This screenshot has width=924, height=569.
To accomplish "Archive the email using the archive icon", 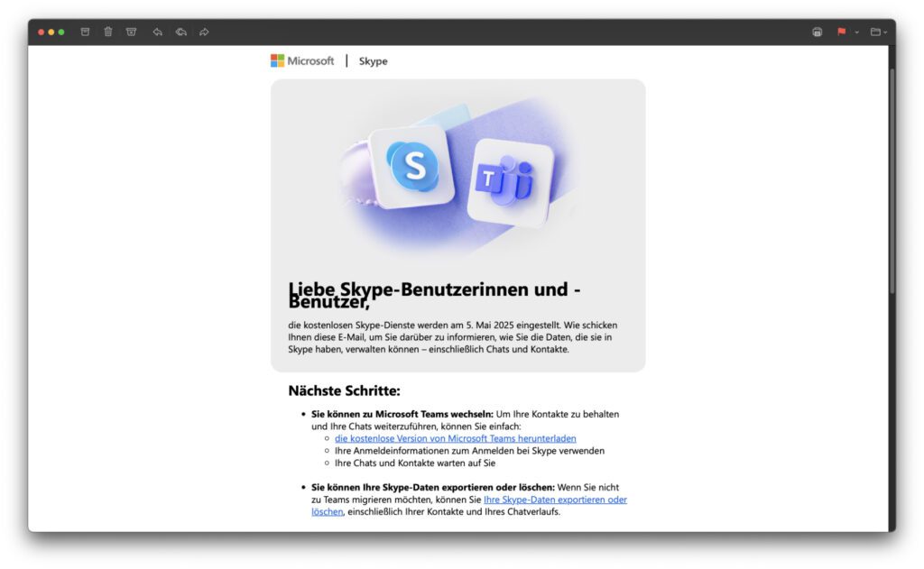I will pyautogui.click(x=86, y=31).
